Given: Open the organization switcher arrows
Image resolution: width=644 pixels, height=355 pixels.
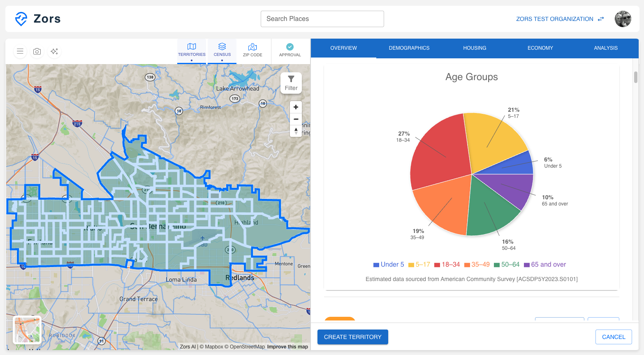Looking at the screenshot, I should coord(600,19).
